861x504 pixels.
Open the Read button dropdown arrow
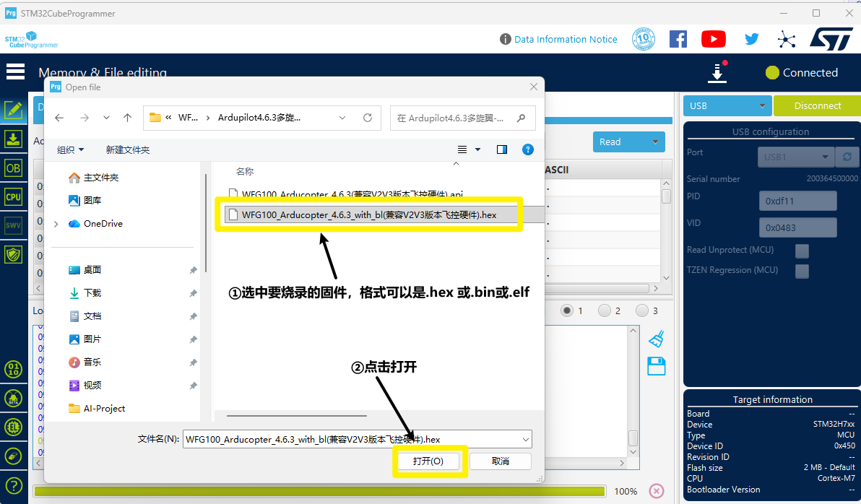click(655, 142)
